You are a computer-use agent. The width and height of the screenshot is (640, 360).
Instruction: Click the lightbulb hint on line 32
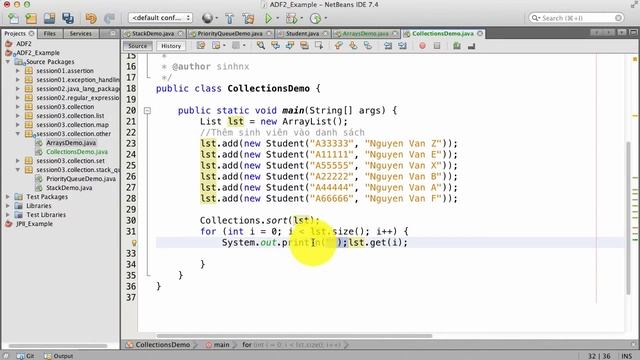133,242
